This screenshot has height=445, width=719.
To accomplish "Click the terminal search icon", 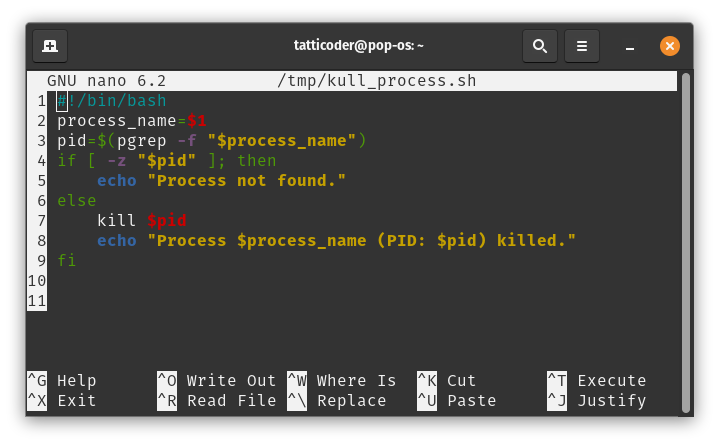I will tap(539, 45).
